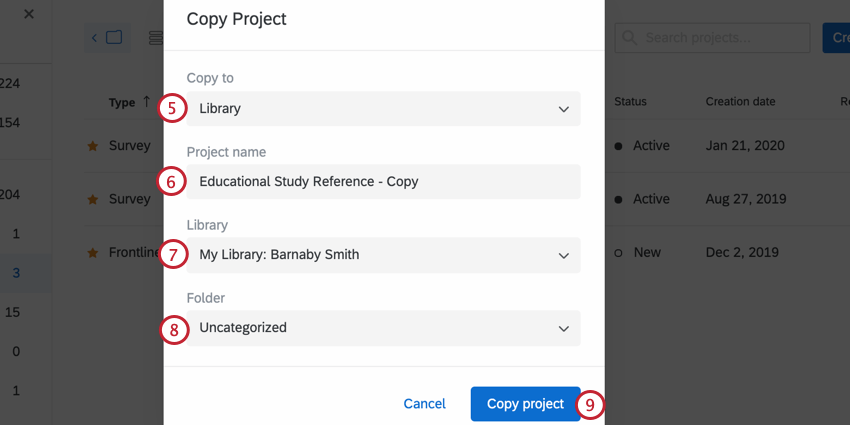Click the Creation date column header
This screenshot has width=850, height=425.
point(740,102)
